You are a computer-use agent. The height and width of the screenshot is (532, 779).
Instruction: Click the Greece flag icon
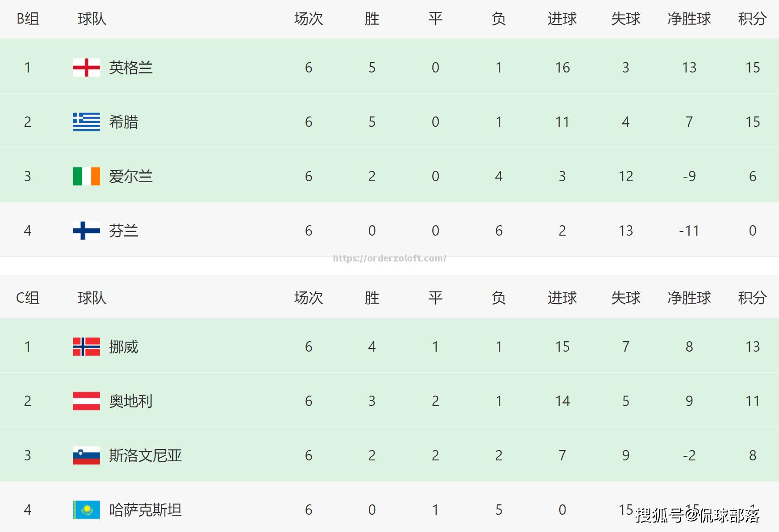click(x=86, y=122)
